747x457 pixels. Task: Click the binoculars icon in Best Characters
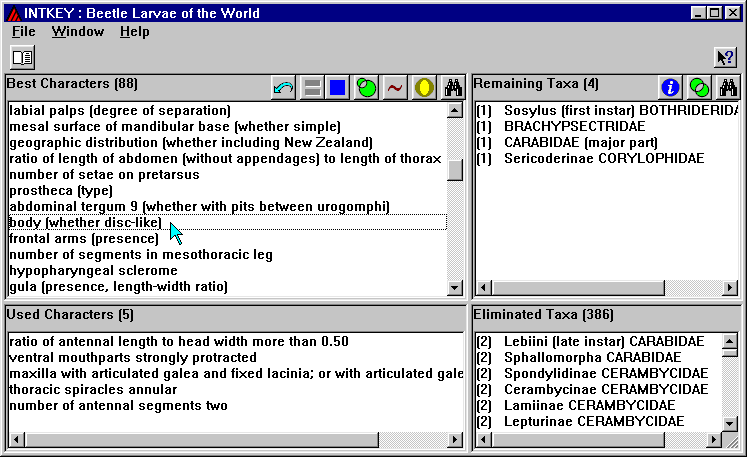(x=453, y=88)
